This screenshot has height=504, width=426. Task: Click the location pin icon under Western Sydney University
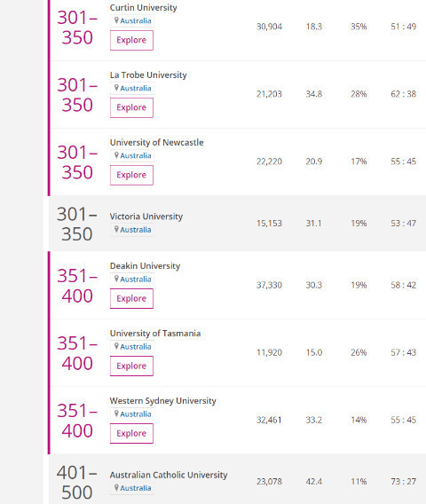tap(116, 413)
